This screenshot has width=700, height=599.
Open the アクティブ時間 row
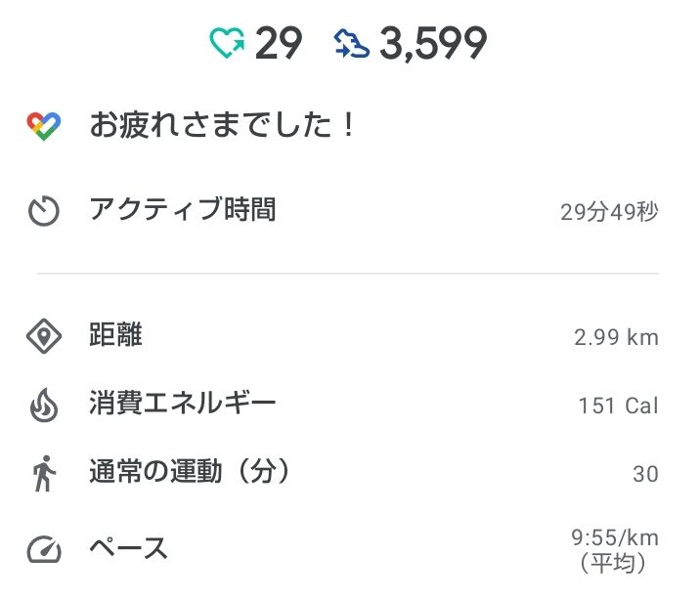[x=182, y=209]
